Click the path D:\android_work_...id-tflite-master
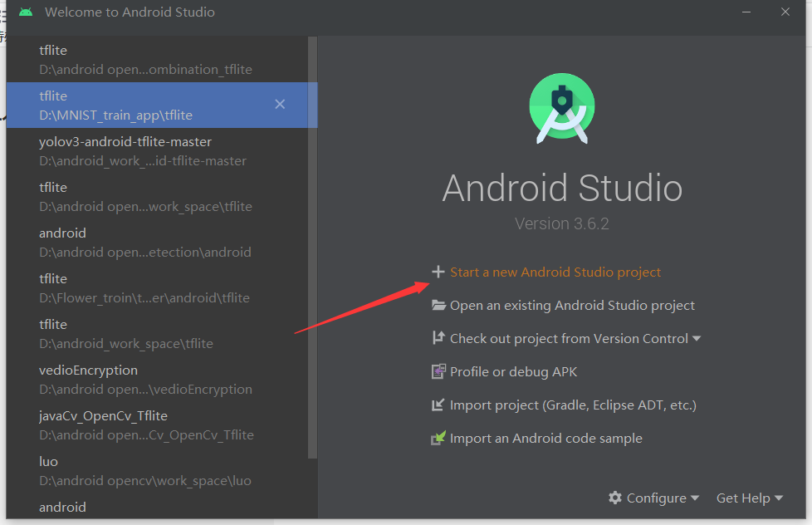Image resolution: width=812 pixels, height=525 pixels. pos(143,160)
